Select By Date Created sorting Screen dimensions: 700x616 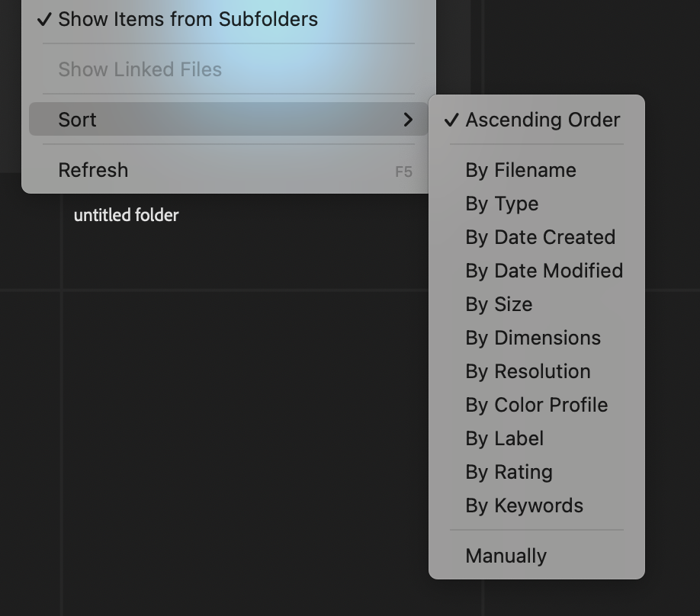(x=540, y=237)
